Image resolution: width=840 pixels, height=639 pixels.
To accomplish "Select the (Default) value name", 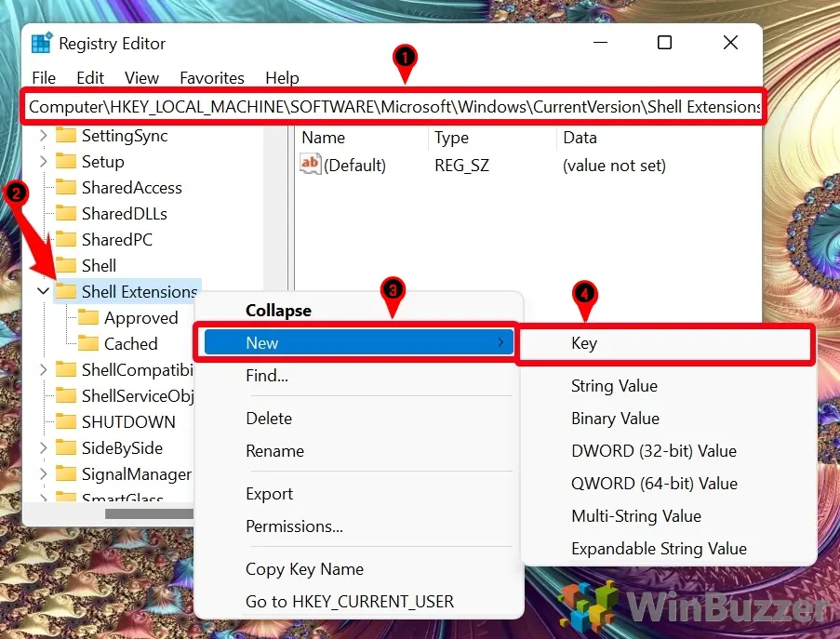I will tap(354, 166).
